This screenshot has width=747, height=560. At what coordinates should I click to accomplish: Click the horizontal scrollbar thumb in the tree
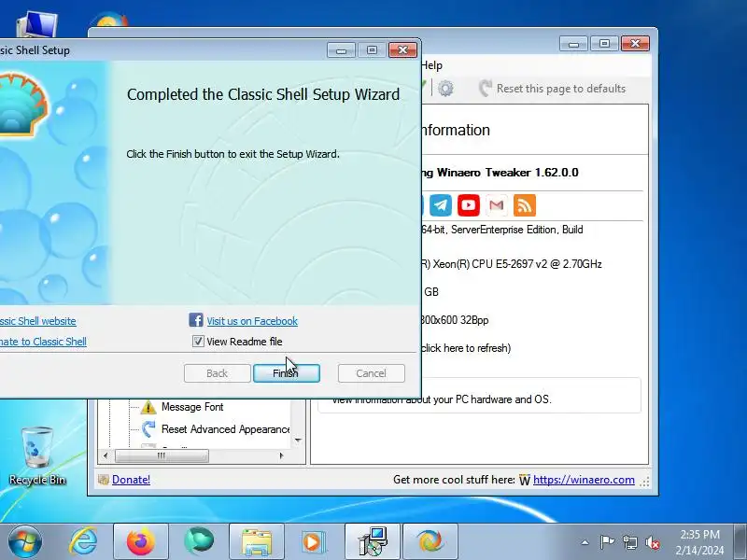click(162, 455)
